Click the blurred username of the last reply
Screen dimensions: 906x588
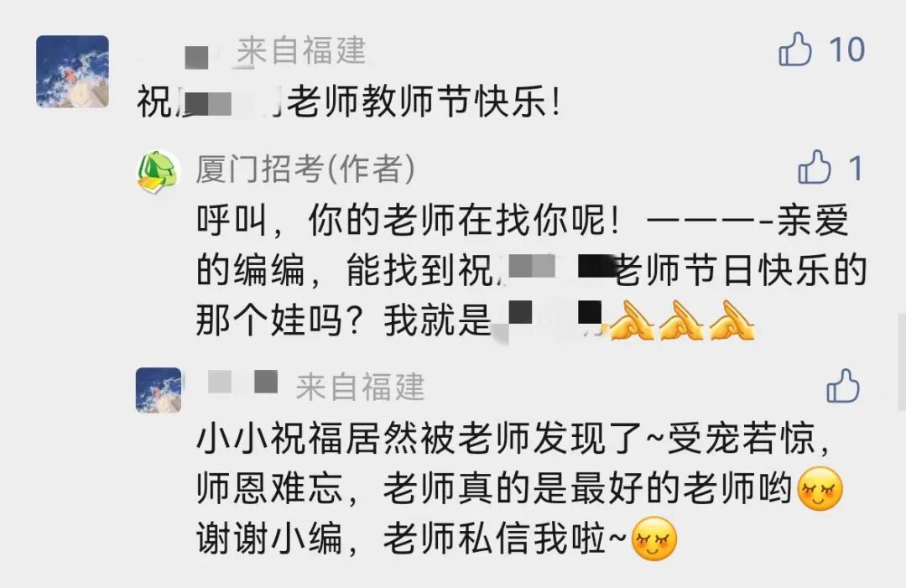[x=242, y=382]
